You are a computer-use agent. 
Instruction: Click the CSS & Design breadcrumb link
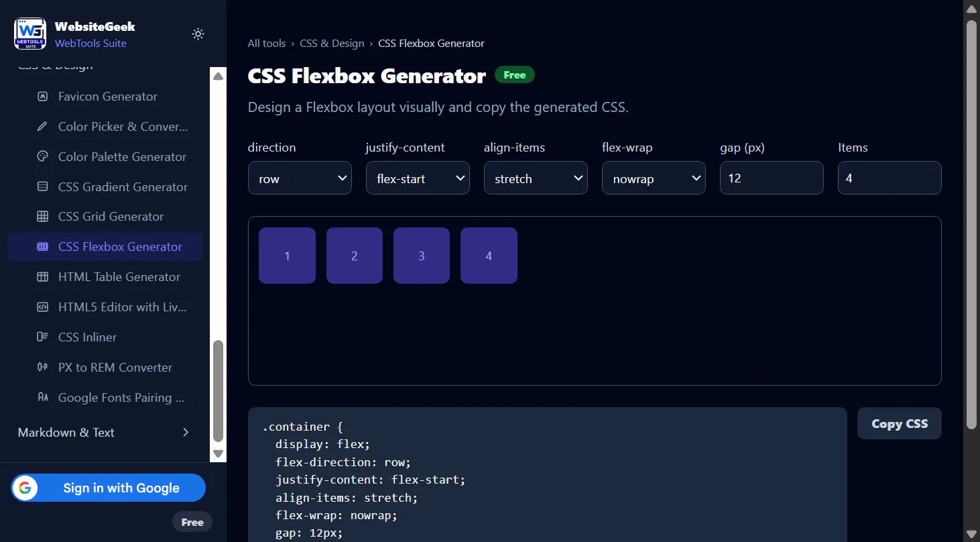click(x=332, y=44)
